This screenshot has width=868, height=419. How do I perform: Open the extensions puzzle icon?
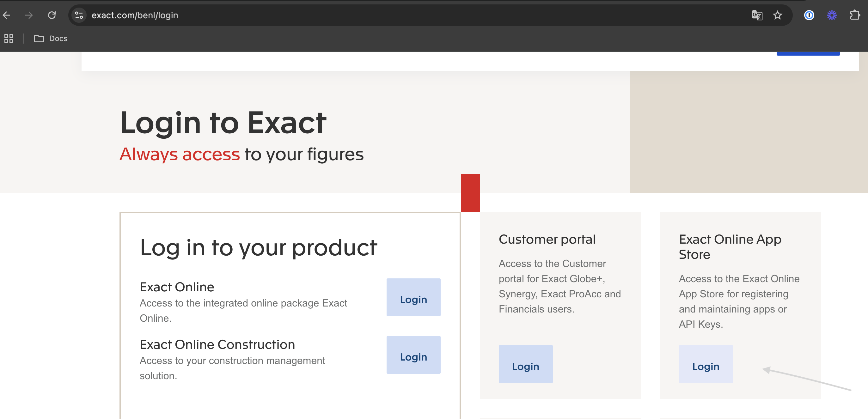coord(855,15)
